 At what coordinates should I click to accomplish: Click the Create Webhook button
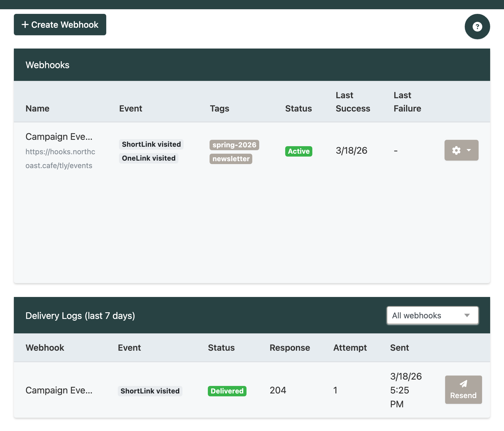coord(60,25)
